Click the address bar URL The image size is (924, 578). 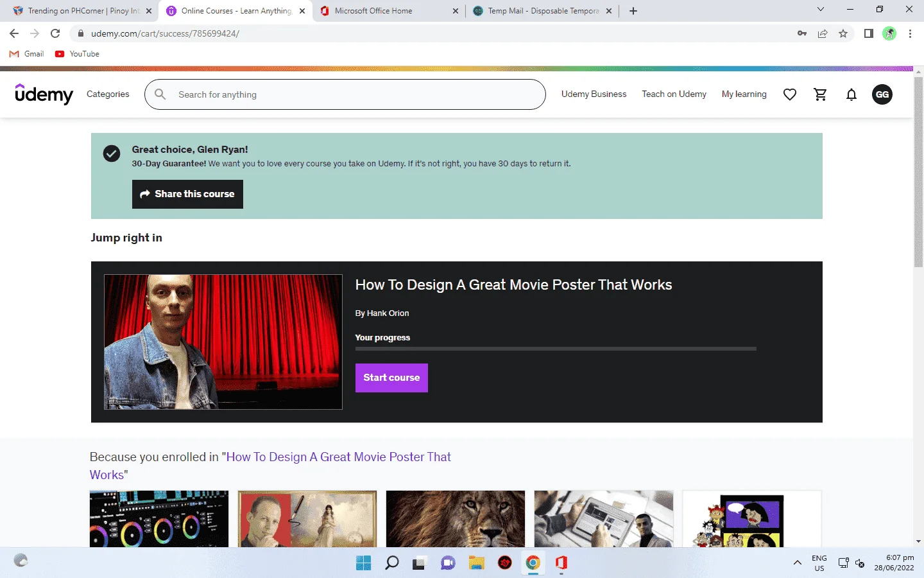(x=165, y=33)
